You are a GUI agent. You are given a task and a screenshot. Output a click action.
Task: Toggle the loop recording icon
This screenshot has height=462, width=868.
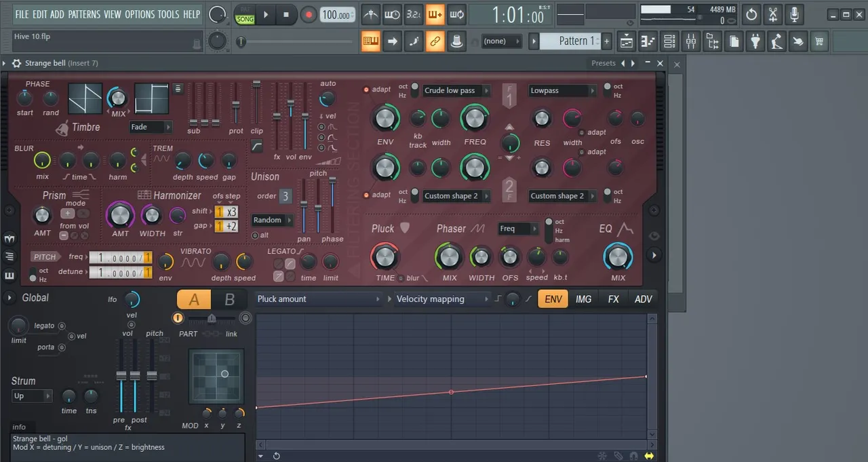coord(456,14)
